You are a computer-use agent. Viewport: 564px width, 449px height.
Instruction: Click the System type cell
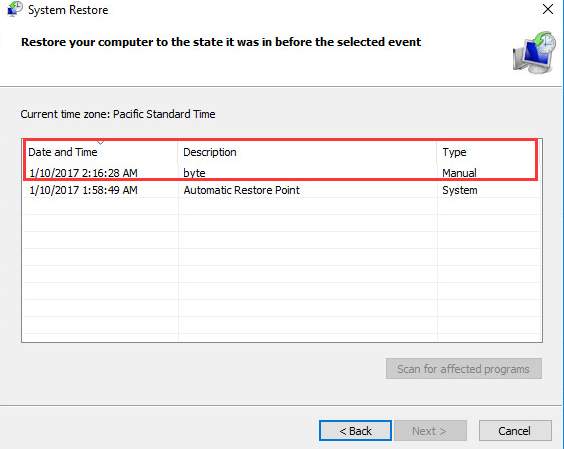point(460,190)
